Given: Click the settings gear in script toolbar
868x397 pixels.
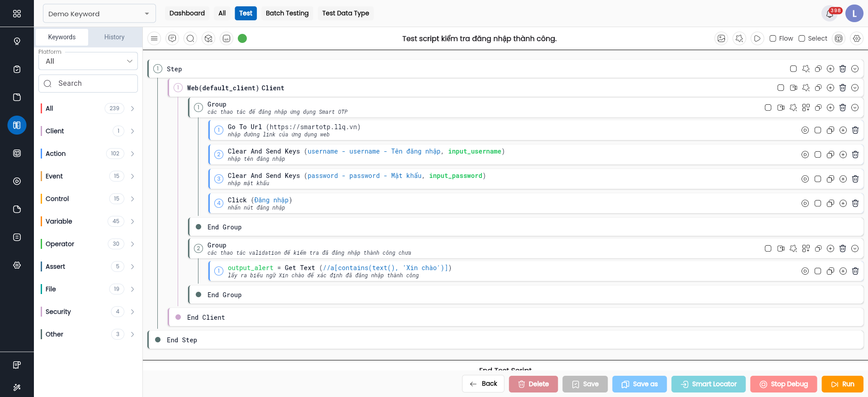Looking at the screenshot, I should pyautogui.click(x=857, y=38).
